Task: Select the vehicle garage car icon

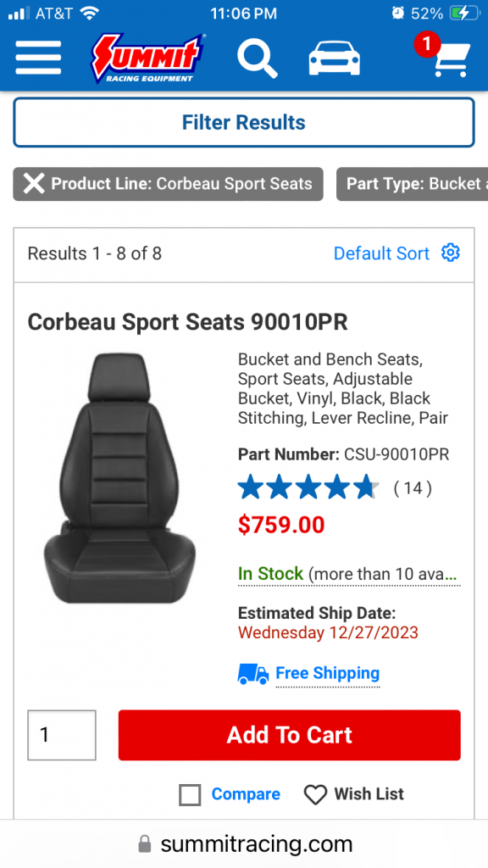Action: pos(334,58)
